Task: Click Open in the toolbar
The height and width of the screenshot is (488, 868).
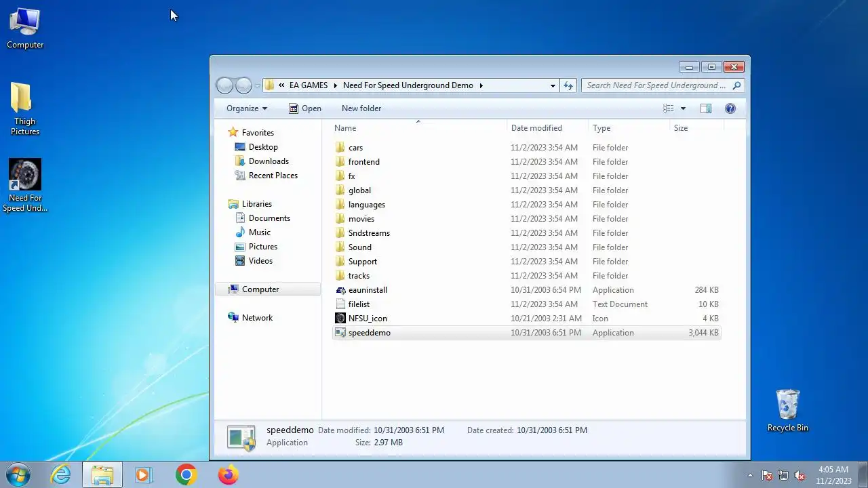Action: click(304, 108)
